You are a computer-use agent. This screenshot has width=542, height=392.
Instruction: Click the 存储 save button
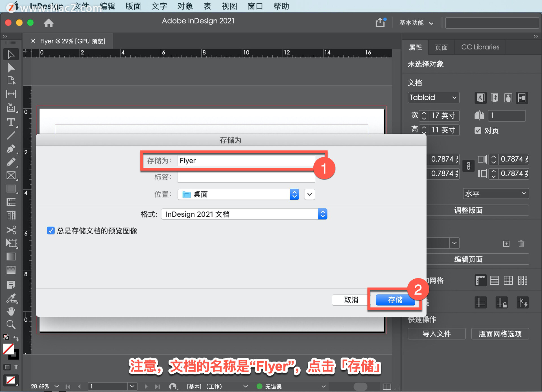click(395, 300)
